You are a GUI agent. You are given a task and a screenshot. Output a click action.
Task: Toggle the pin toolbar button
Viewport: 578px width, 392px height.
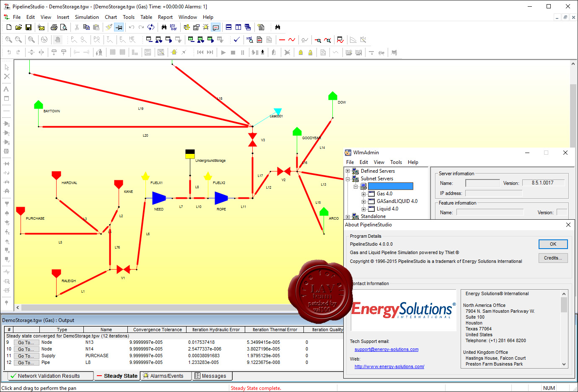tap(119, 27)
